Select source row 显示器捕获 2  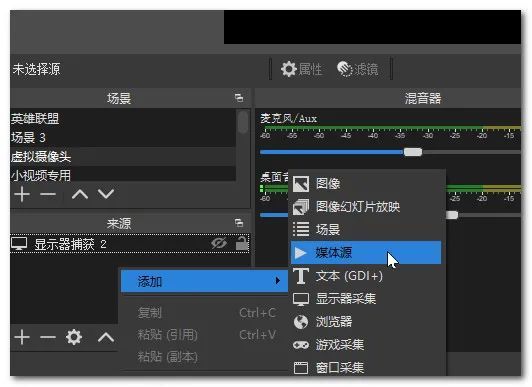tap(130, 244)
